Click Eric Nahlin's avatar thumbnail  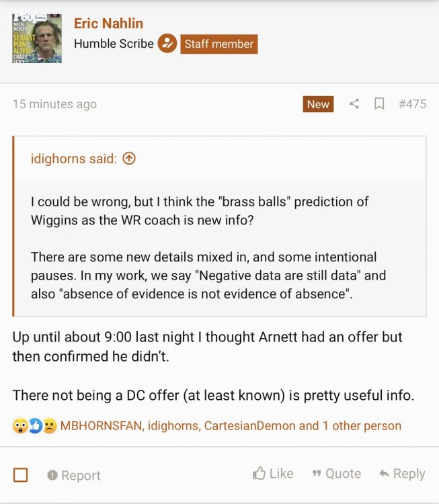point(37,38)
